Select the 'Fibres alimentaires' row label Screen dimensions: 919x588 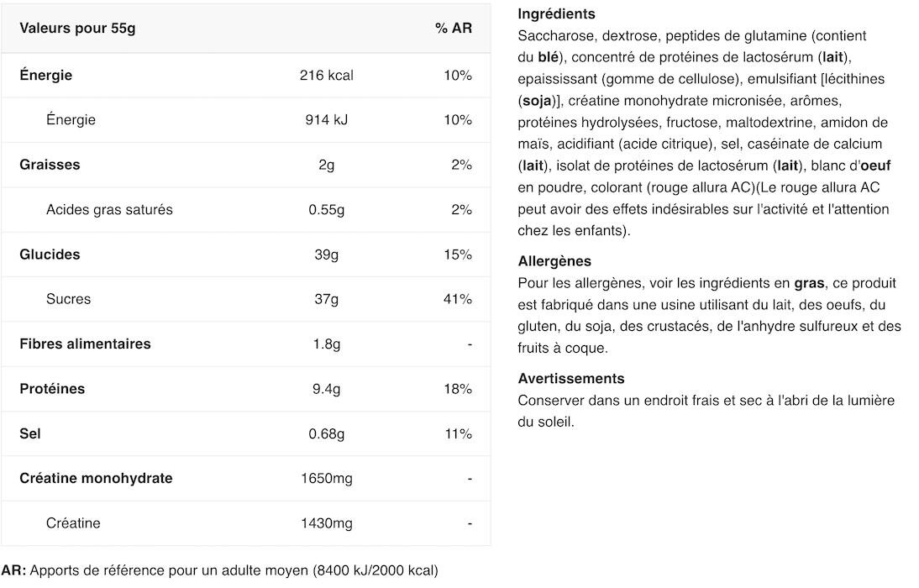[85, 344]
